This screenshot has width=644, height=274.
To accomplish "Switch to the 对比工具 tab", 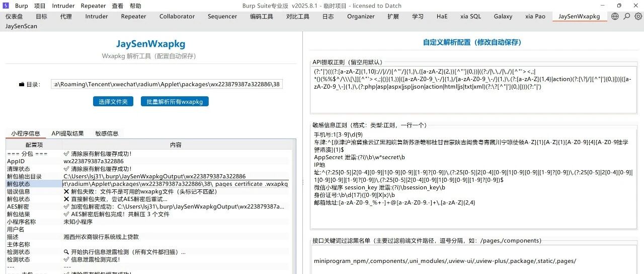I will [x=298, y=16].
